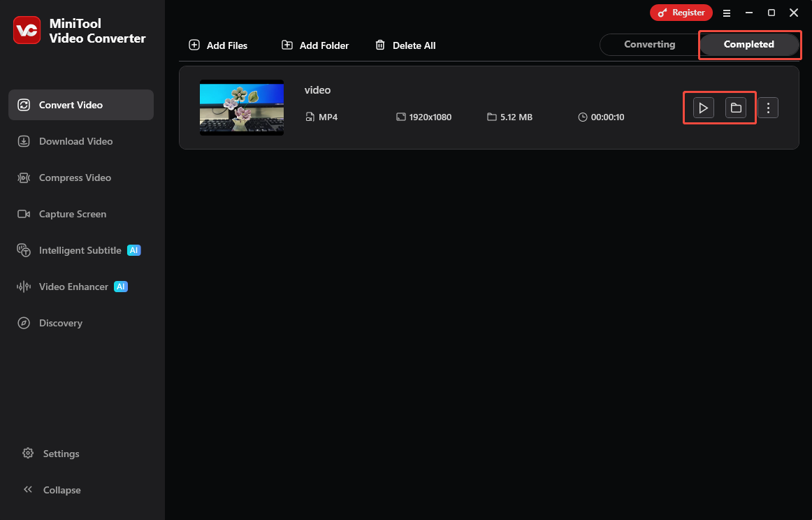This screenshot has height=520, width=812.
Task: Play the converted video
Action: pos(703,108)
